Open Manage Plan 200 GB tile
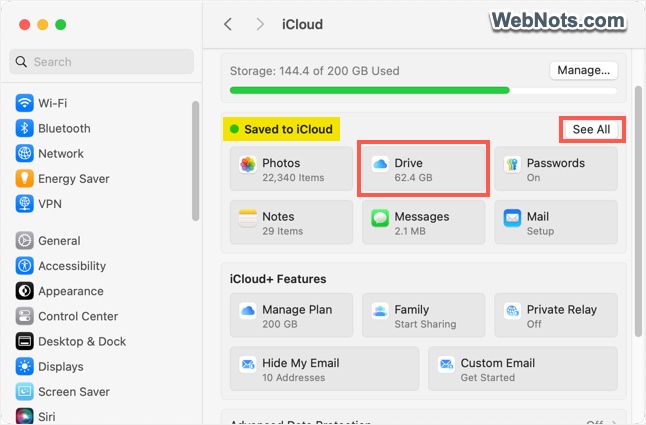The height and width of the screenshot is (425, 646). (291, 315)
